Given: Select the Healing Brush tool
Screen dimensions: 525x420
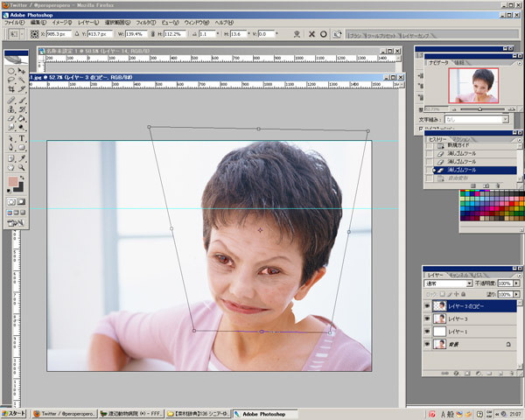Looking at the screenshot, I should point(11,100).
